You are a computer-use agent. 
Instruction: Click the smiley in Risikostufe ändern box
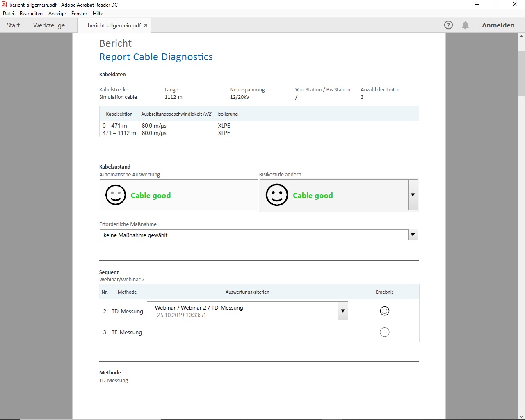pyautogui.click(x=277, y=195)
